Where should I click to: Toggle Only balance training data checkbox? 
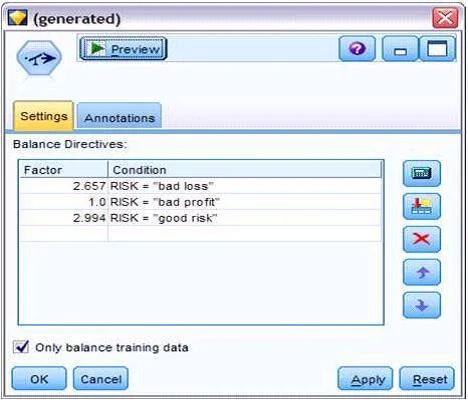pos(21,347)
